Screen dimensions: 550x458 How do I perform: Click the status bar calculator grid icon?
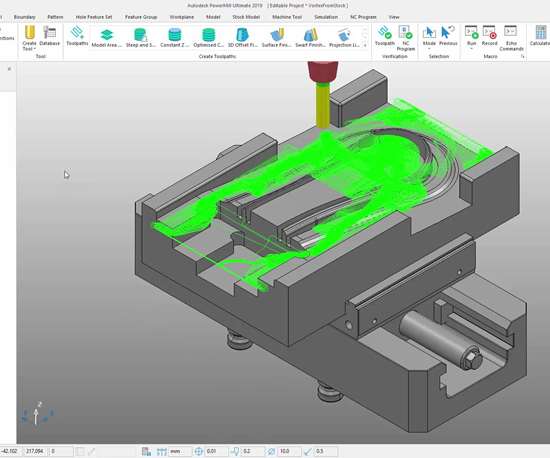click(x=146, y=451)
